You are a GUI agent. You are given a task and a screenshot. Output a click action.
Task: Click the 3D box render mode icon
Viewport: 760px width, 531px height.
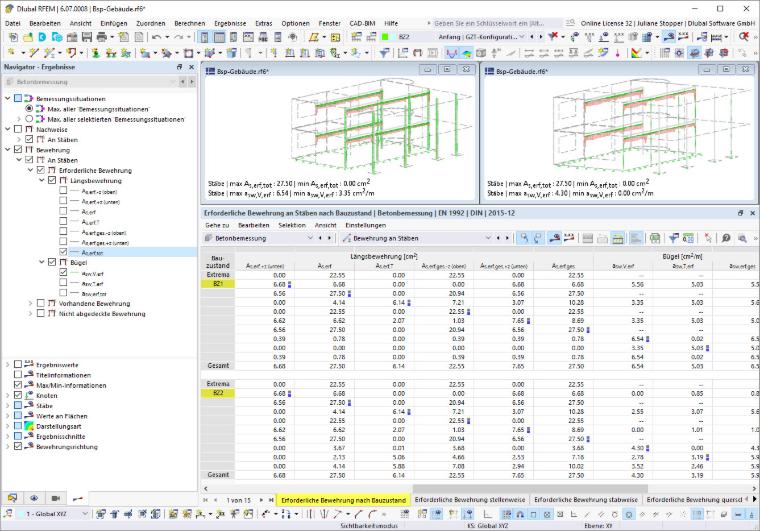[x=481, y=53]
